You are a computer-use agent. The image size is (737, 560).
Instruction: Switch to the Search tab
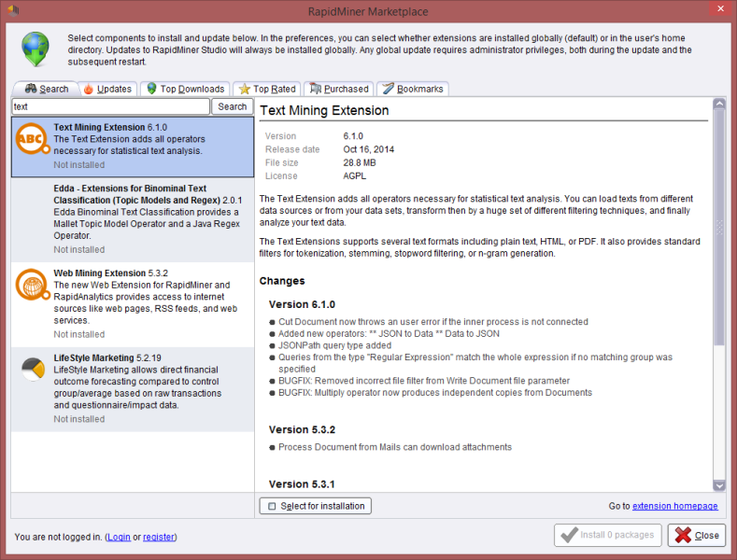pyautogui.click(x=46, y=89)
